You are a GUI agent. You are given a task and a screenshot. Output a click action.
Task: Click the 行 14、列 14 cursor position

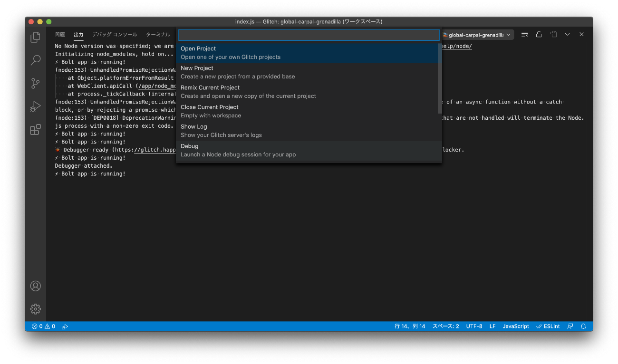(x=410, y=326)
